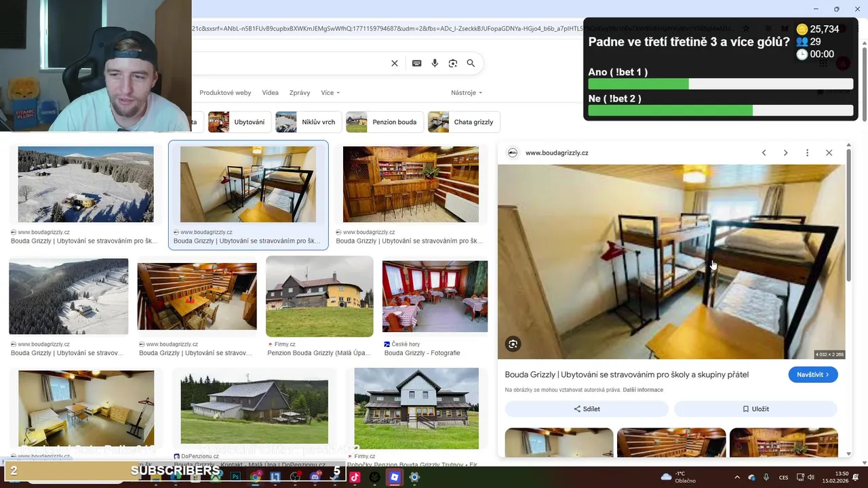Image resolution: width=868 pixels, height=488 pixels.
Task: Open the České hory Bouda Grizzly Fotografie thumbnail
Action: coord(435,296)
